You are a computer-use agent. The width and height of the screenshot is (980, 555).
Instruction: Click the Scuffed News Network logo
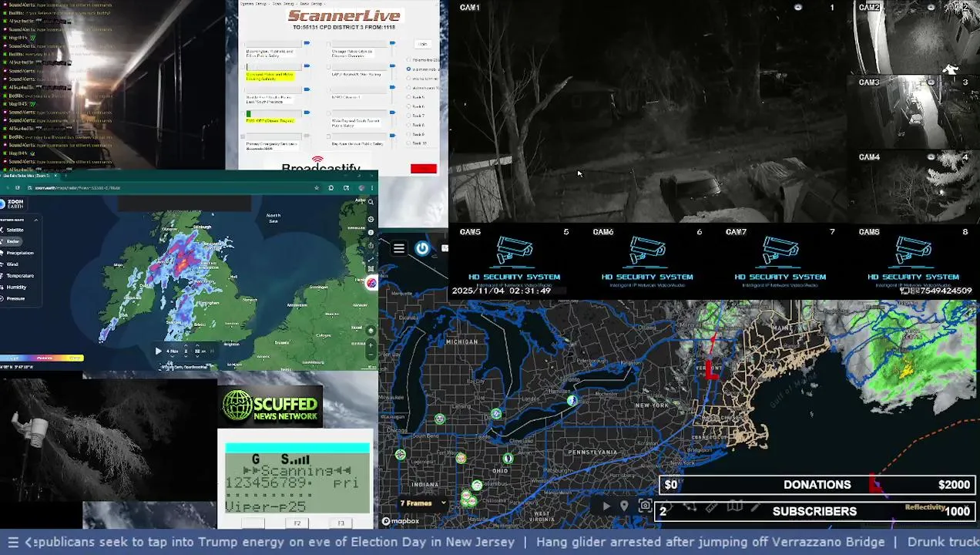(x=270, y=406)
